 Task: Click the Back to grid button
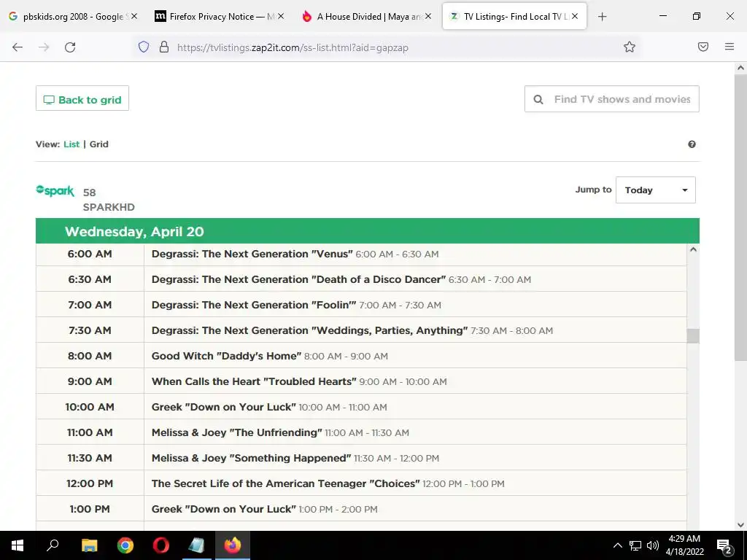point(82,98)
